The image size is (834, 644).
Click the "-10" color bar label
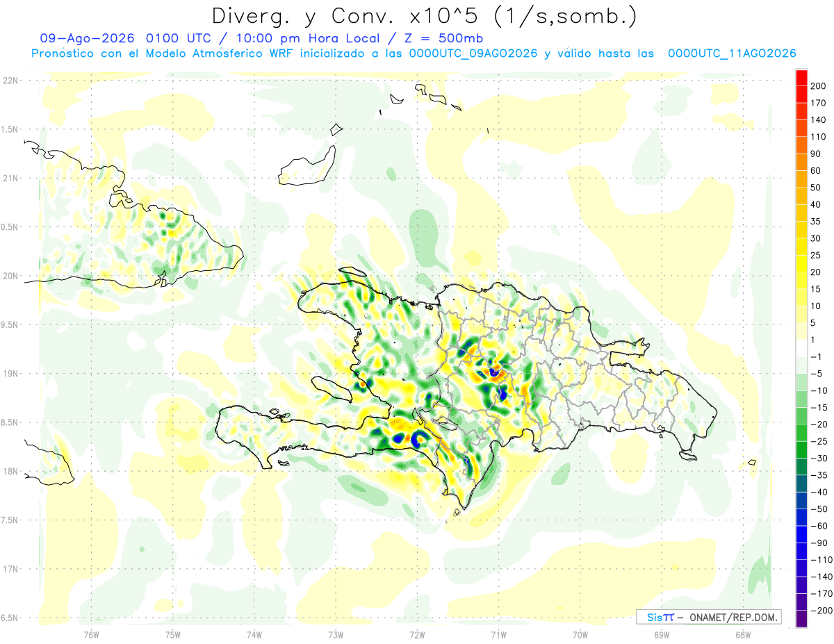(819, 390)
